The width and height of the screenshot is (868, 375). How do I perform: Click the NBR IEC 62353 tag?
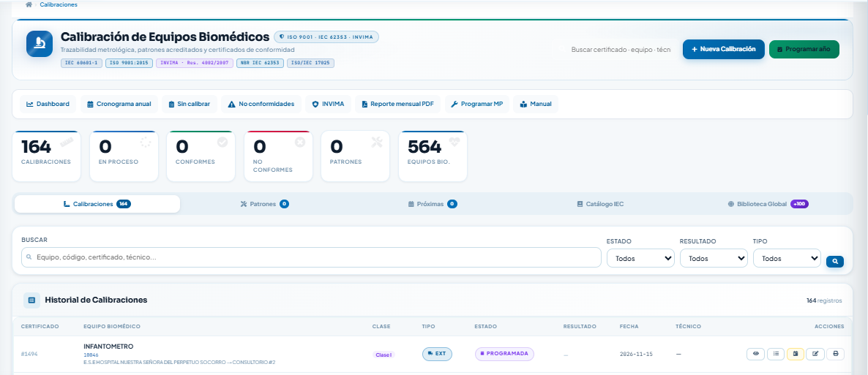260,63
